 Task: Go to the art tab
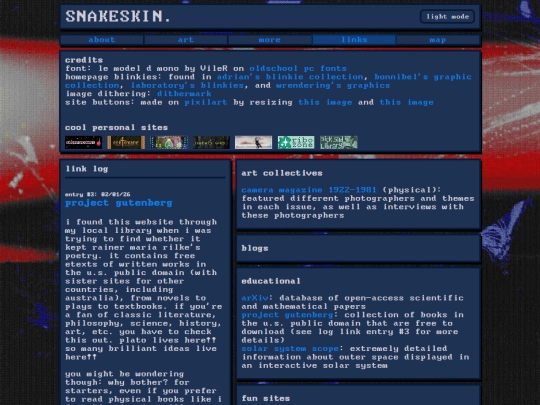coord(186,40)
